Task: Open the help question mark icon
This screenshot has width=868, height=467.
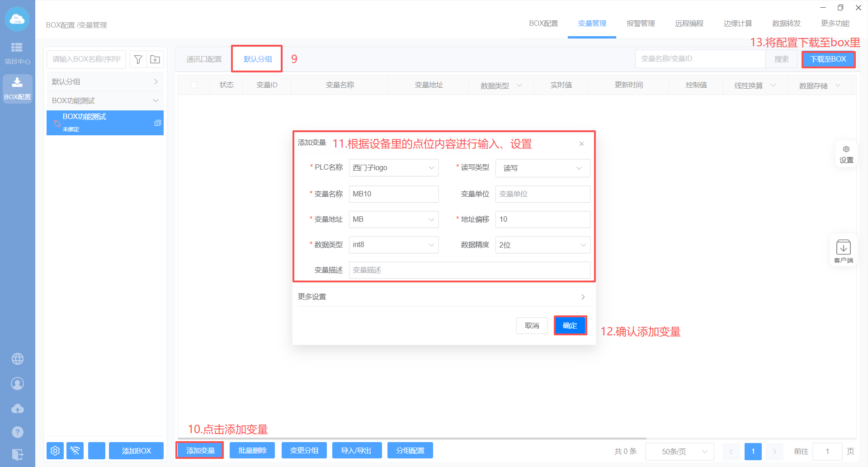Action: click(17, 432)
